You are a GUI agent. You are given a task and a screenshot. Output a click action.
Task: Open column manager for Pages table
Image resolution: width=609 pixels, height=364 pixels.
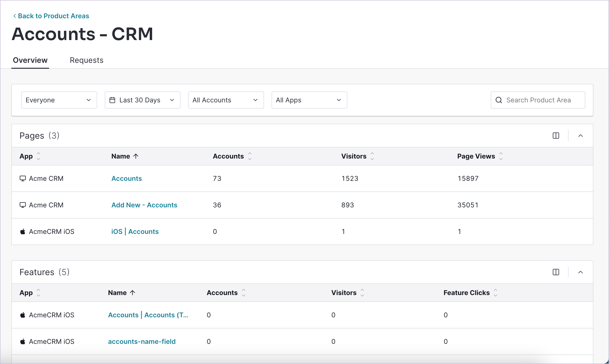556,136
